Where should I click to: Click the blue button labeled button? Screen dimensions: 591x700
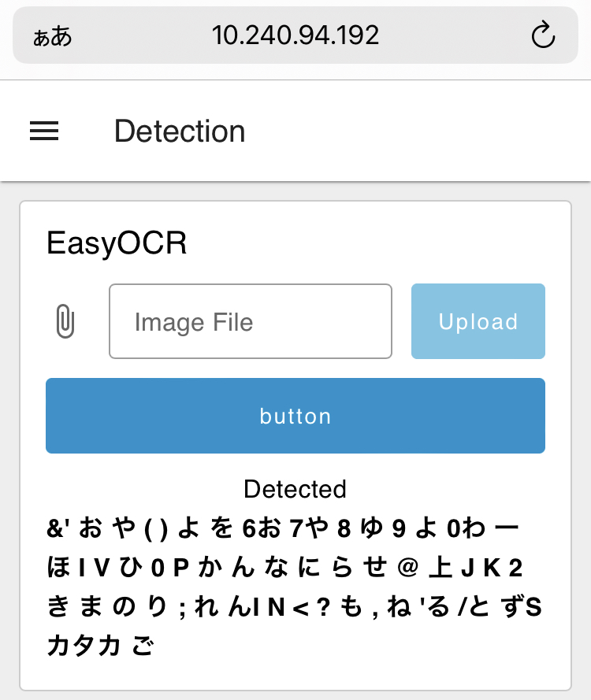coord(295,416)
